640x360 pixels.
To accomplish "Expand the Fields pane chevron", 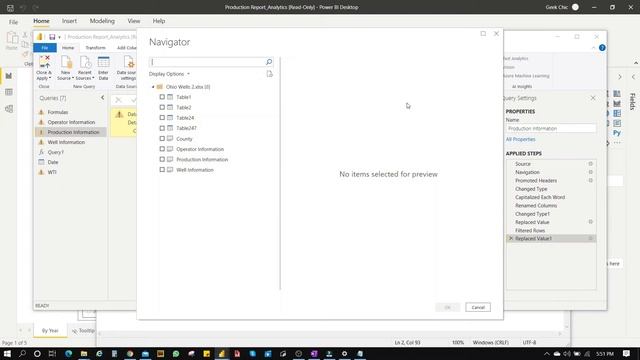I will point(633,77).
